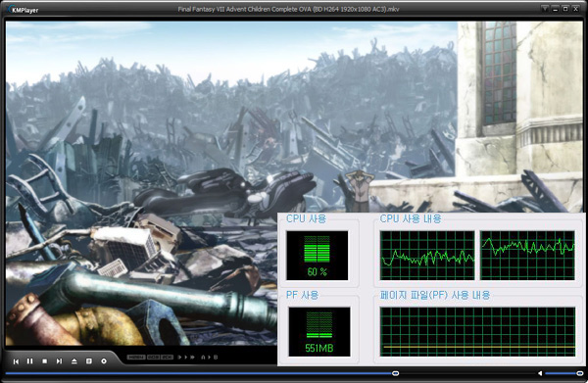Minimize the KMPlayer window
588x383 pixels.
(x=556, y=8)
